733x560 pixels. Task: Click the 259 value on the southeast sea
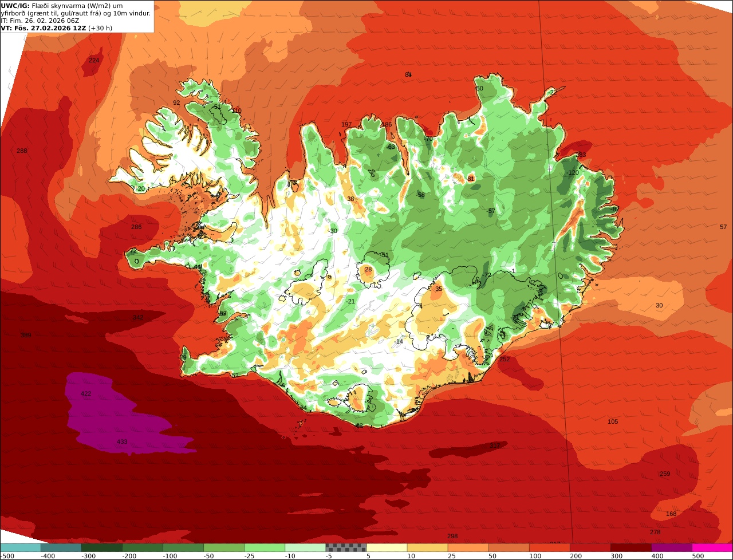[665, 474]
